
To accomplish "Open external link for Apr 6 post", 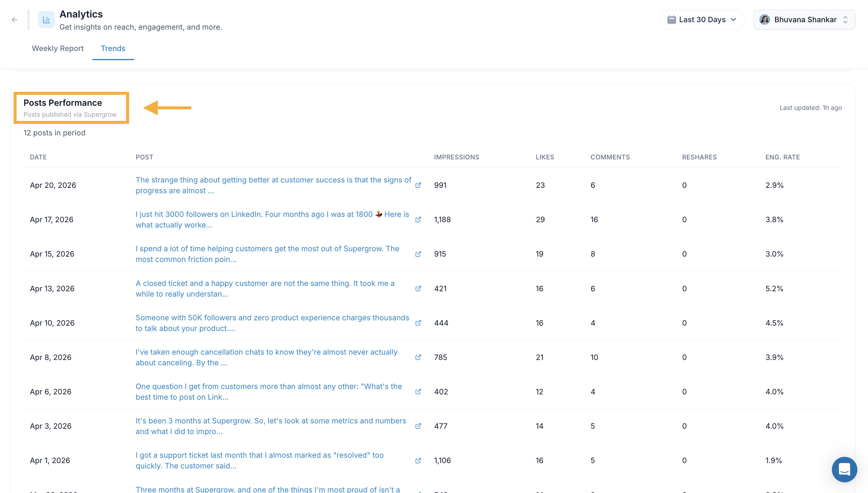I will point(418,392).
